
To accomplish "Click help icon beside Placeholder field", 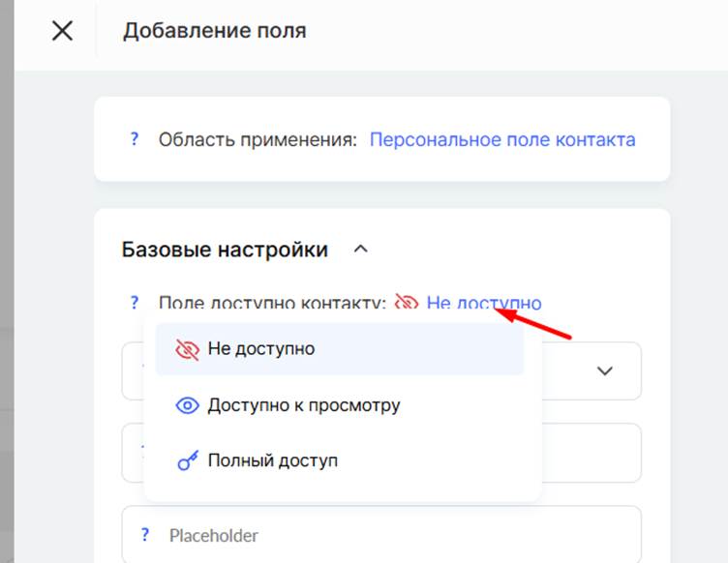I will coord(145,535).
